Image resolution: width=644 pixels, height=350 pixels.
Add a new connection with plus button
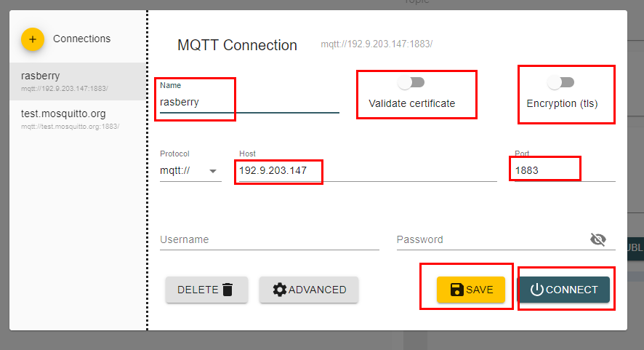coord(33,39)
